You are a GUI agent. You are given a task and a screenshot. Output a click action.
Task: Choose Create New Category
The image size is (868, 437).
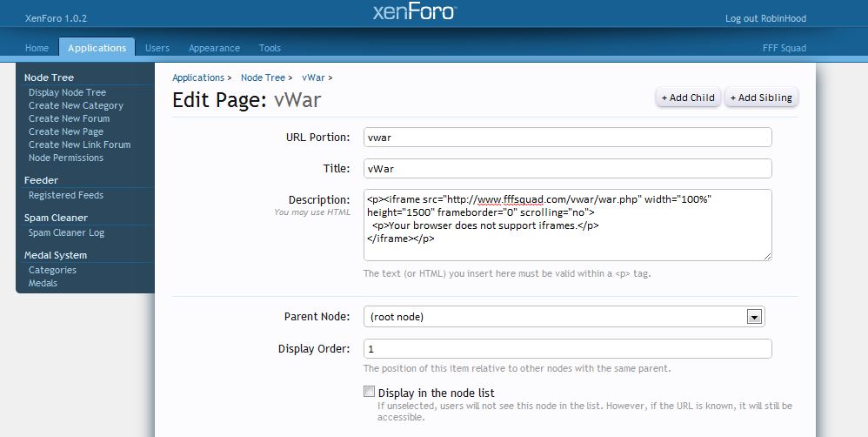pos(76,105)
